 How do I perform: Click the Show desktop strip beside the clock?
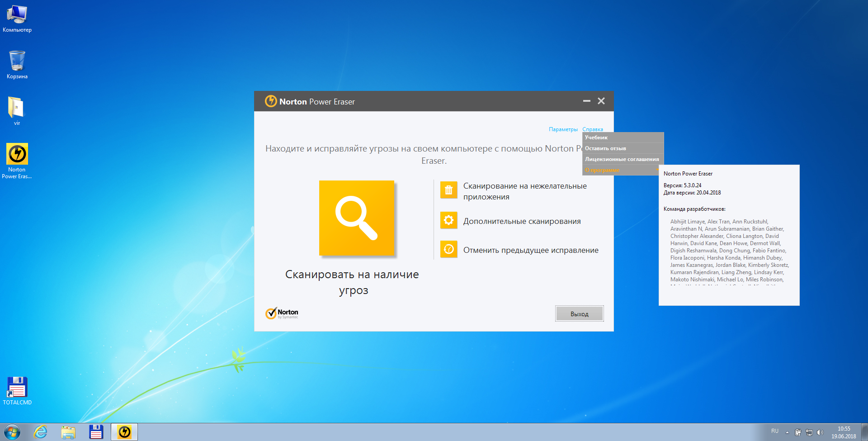click(x=864, y=432)
